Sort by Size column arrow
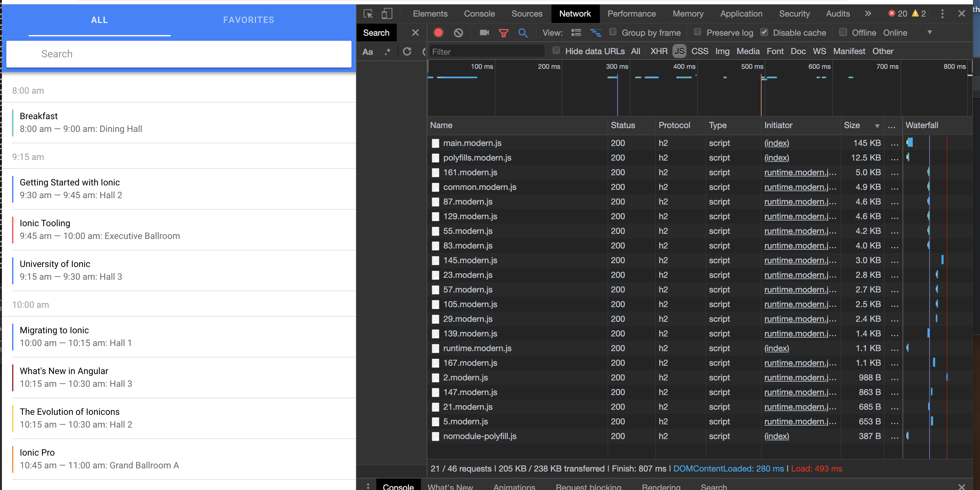Screen dimensions: 980x490 pos(877,126)
